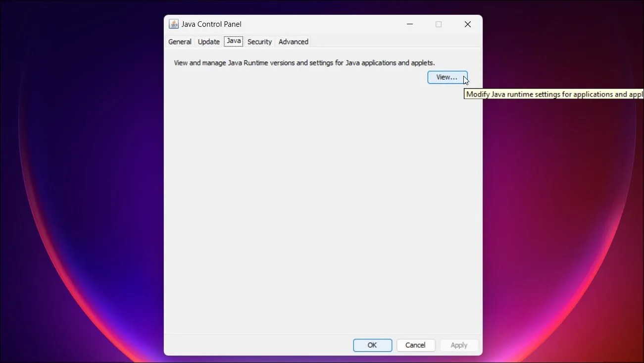Open the Update tab
This screenshot has height=363, width=644.
coord(208,42)
